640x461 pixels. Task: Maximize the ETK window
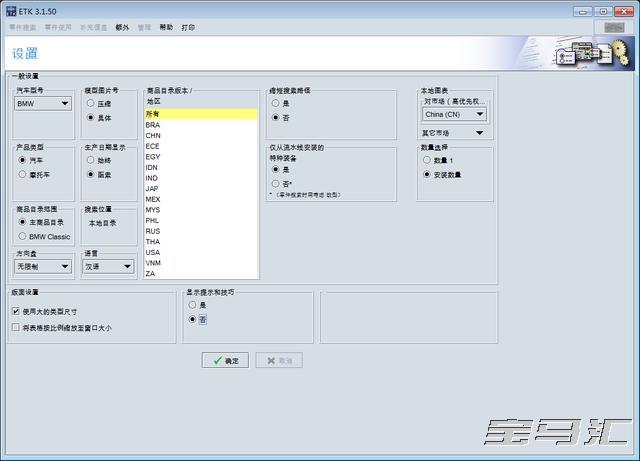pos(603,11)
